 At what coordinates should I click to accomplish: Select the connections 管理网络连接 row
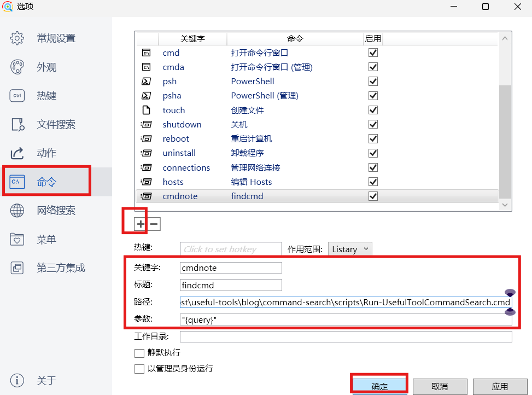point(317,167)
